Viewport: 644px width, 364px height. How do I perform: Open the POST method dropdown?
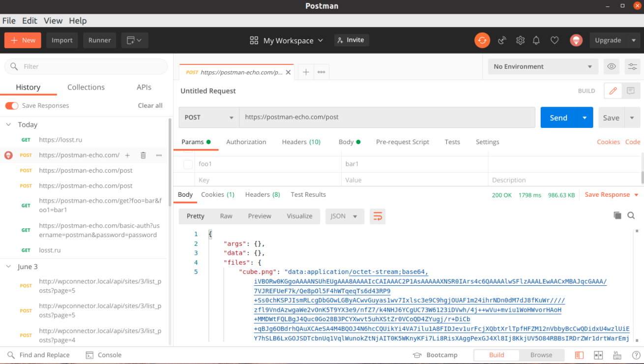[209, 118]
